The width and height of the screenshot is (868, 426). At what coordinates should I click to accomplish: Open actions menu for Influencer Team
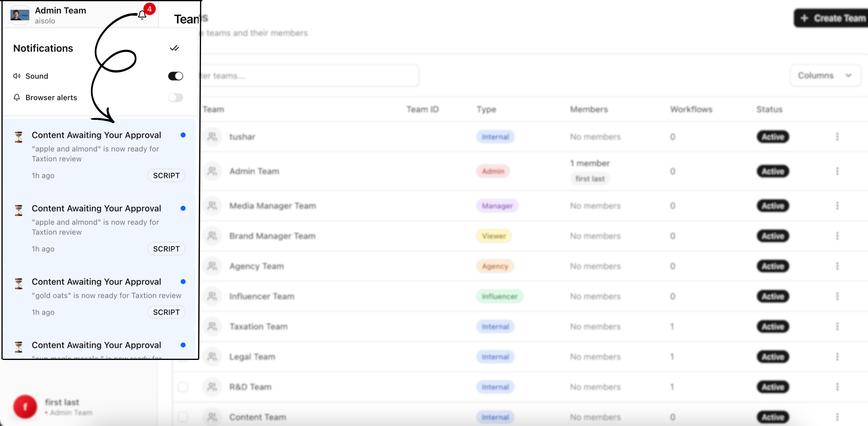pyautogui.click(x=837, y=296)
